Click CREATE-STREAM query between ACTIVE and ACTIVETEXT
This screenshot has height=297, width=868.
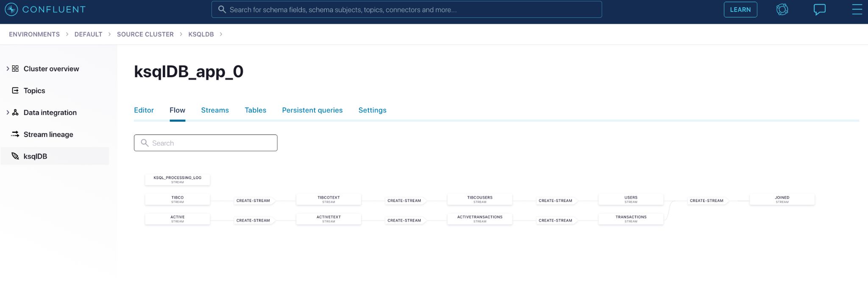[x=254, y=221]
